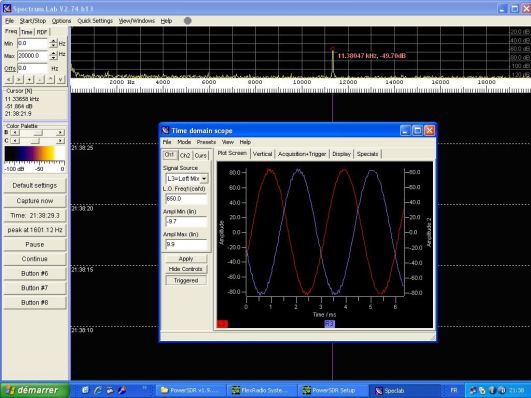Click the B brightness slider thumb
The height and width of the screenshot is (398, 531).
pos(38,132)
